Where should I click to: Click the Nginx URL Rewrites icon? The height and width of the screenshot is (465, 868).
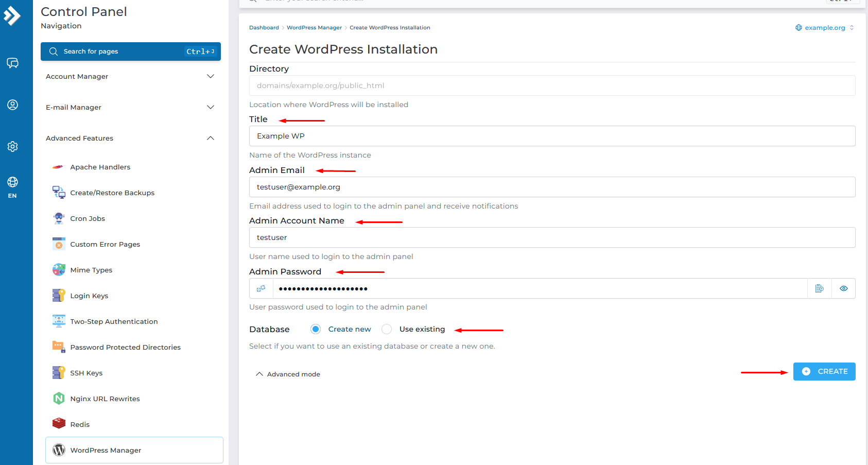point(59,399)
